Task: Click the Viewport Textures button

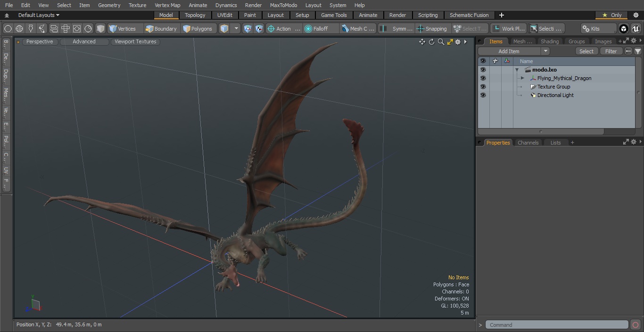Action: click(x=135, y=42)
